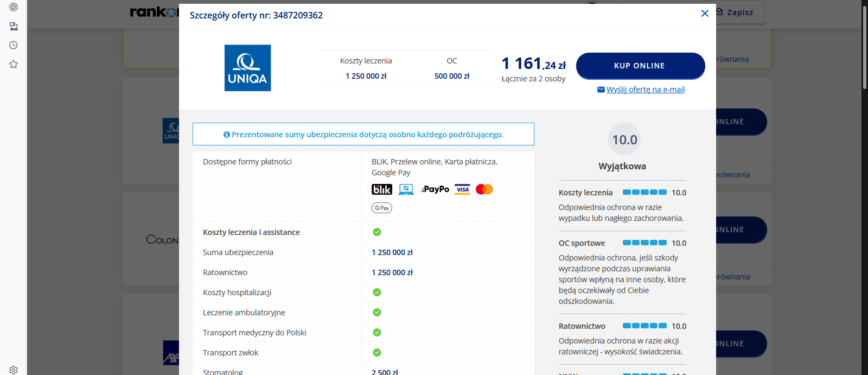868x375 pixels.
Task: Click the BLIK payment icon
Action: click(x=382, y=189)
